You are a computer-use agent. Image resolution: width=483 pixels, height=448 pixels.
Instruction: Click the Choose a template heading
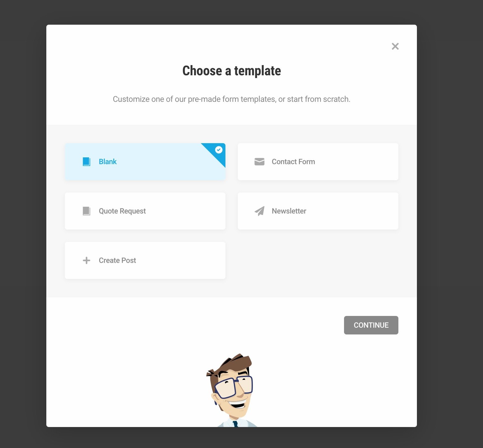[x=232, y=71]
